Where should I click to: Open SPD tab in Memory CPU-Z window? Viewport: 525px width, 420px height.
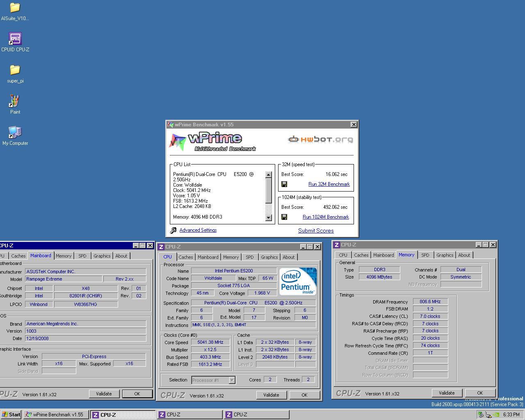(425, 255)
